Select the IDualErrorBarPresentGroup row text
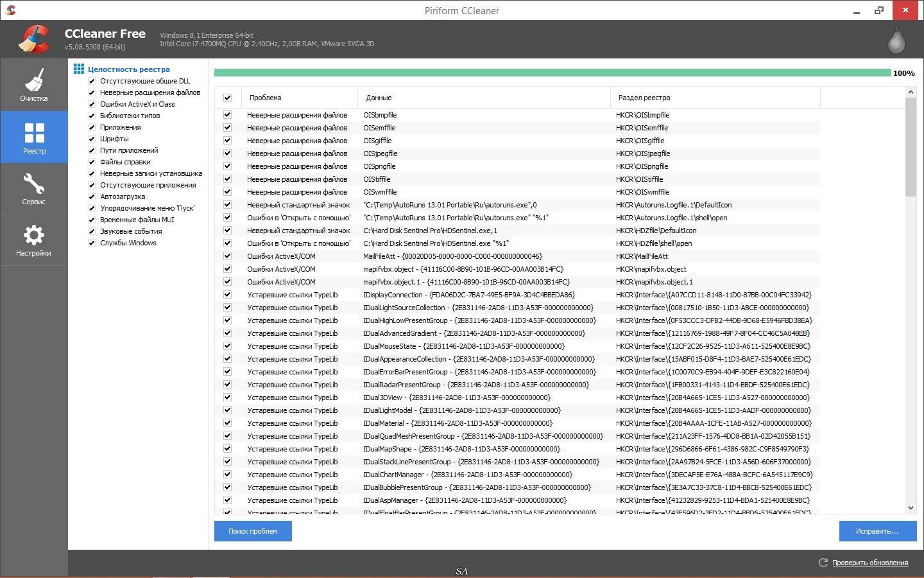The width and height of the screenshot is (924, 578). click(480, 372)
